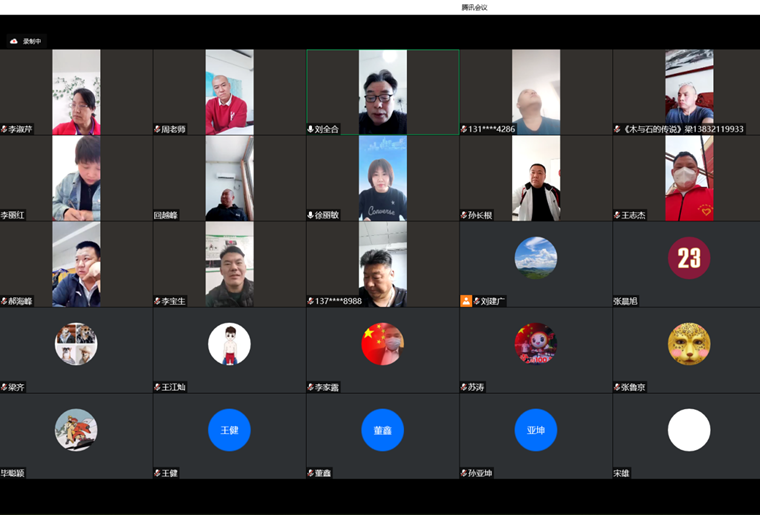The image size is (760, 515).
Task: Click the Chinese flag avatar of 李家露
Action: coord(382,344)
